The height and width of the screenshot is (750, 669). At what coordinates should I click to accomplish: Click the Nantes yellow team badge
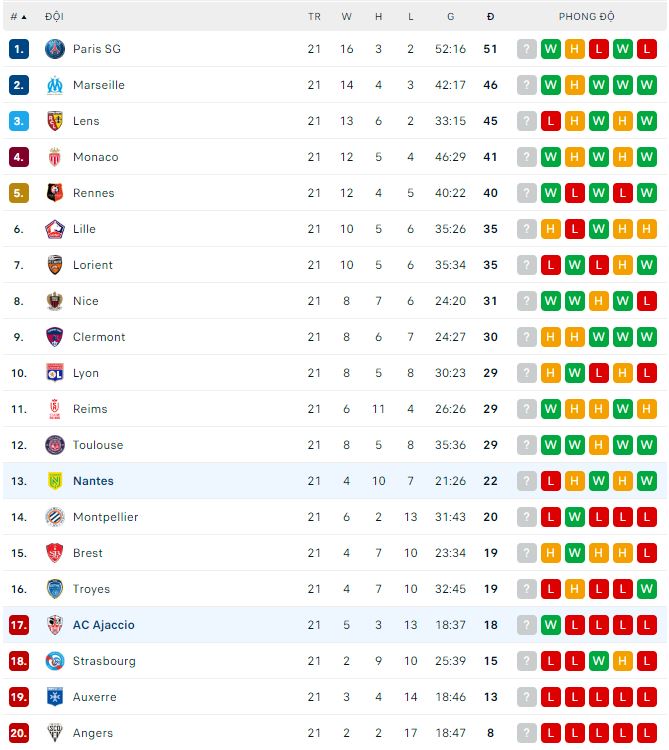pos(55,481)
